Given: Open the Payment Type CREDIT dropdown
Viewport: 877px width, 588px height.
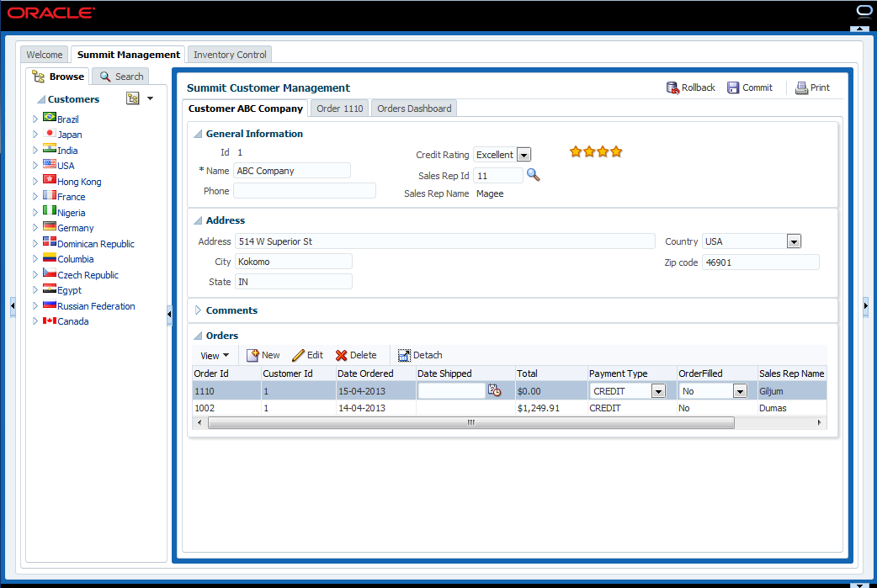Looking at the screenshot, I should coord(658,391).
